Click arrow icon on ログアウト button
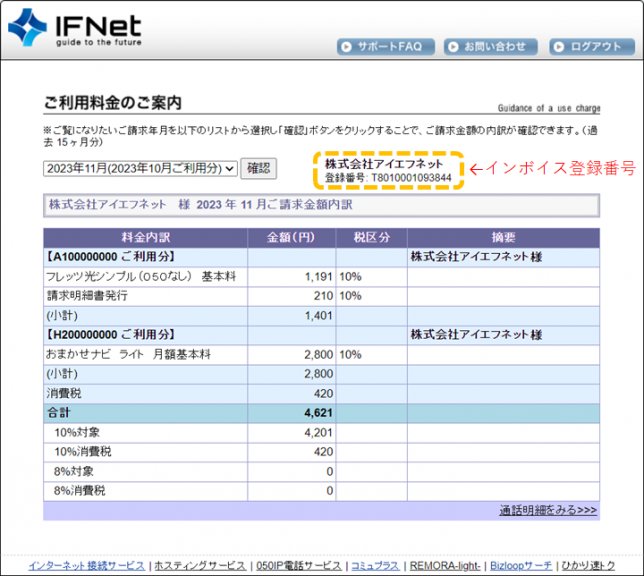 (559, 46)
